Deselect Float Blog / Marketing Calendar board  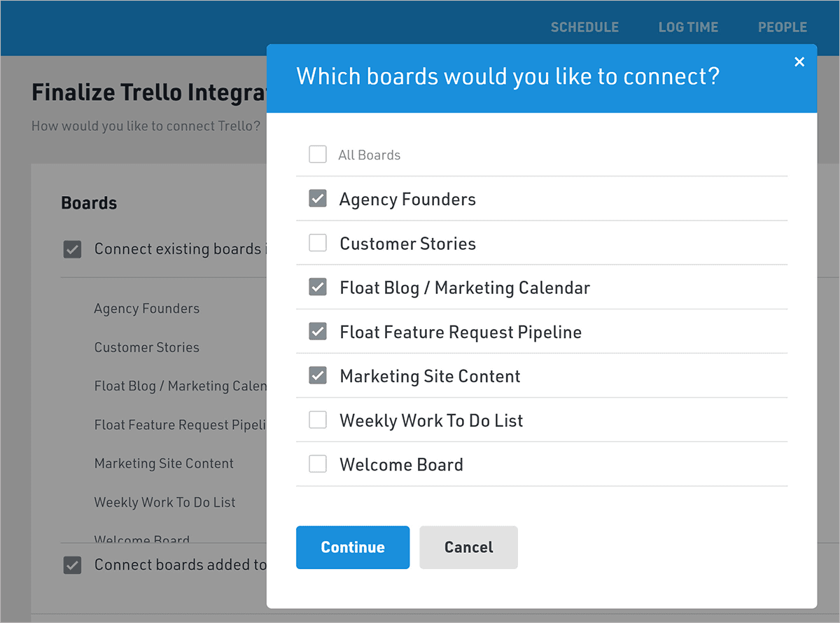tap(318, 288)
